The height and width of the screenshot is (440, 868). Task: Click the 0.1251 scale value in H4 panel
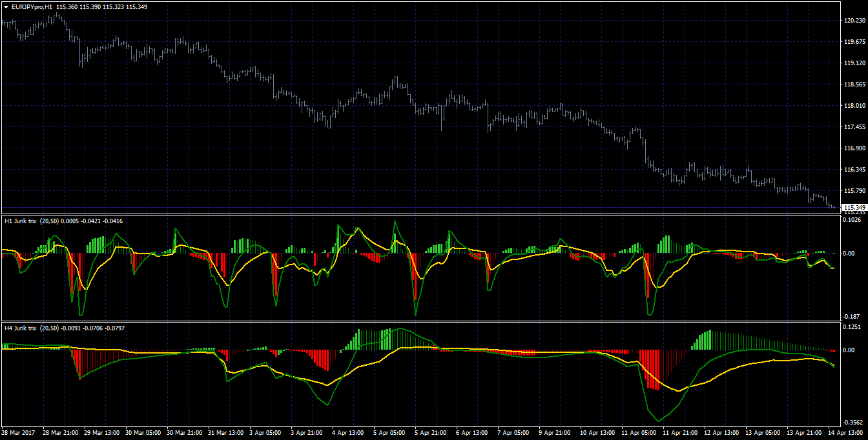coord(854,327)
